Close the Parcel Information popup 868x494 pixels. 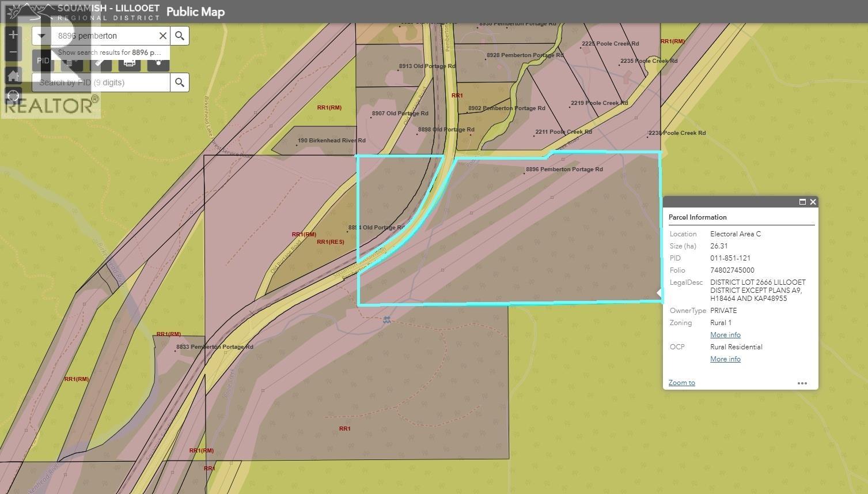(813, 202)
